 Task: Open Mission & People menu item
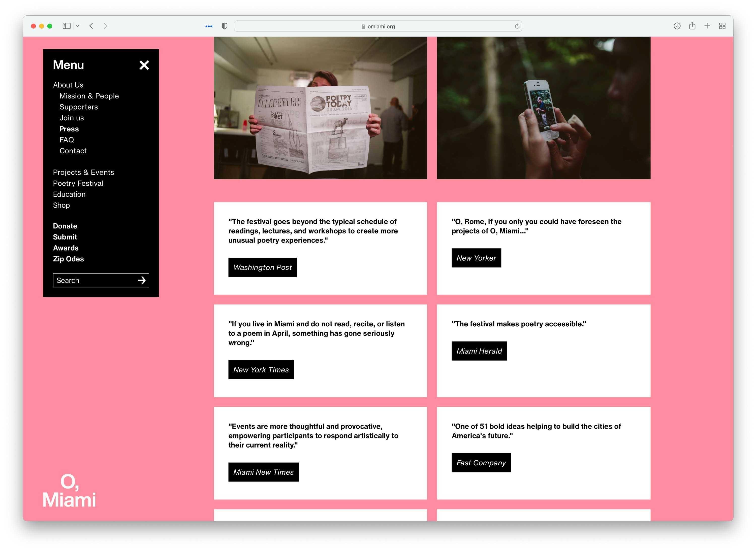[89, 96]
